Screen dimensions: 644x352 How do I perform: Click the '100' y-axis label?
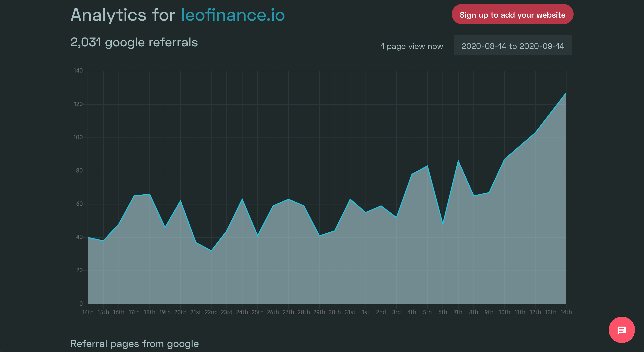pos(78,137)
